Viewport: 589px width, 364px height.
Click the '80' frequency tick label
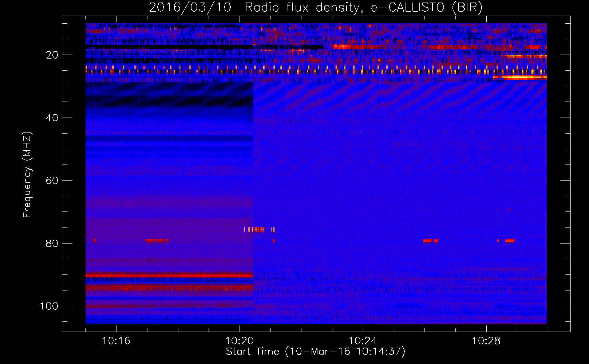tap(52, 243)
